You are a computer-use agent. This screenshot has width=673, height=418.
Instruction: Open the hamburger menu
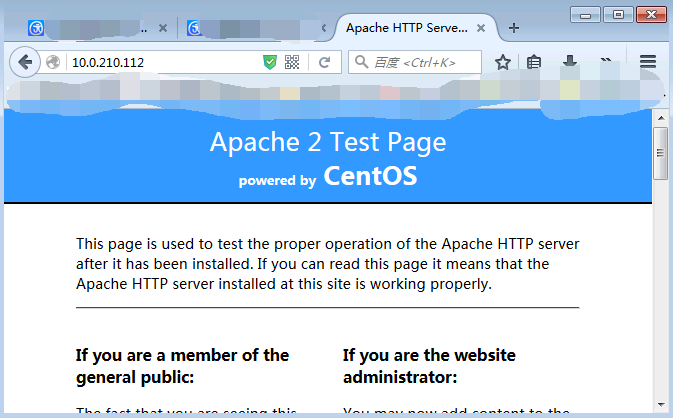tap(648, 62)
